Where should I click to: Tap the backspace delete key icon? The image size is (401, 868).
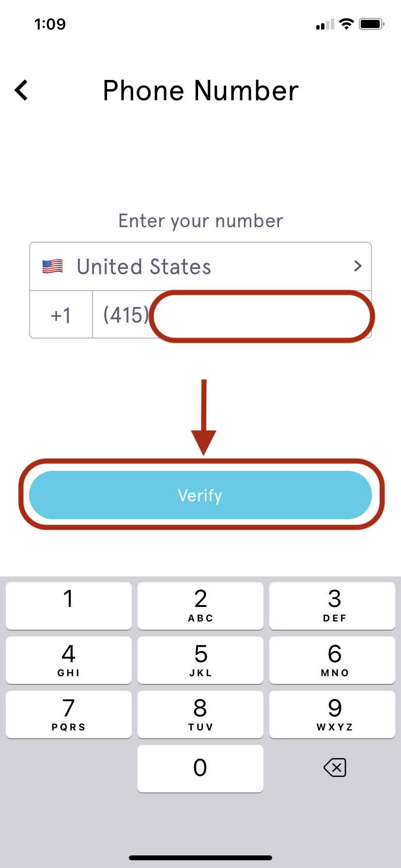click(x=335, y=767)
